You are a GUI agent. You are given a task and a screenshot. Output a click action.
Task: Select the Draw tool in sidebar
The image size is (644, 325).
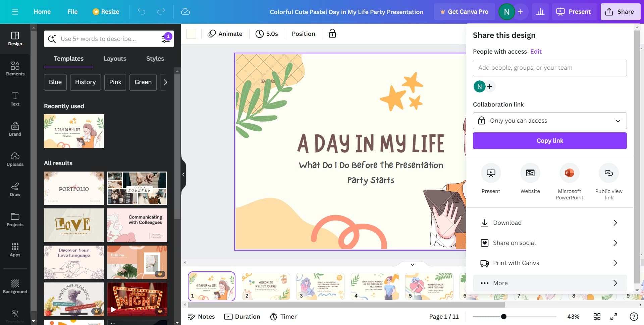click(x=15, y=189)
